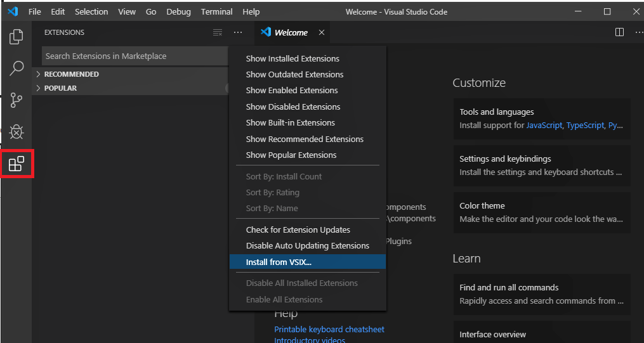Open Interface overview card
This screenshot has width=644, height=343.
[x=542, y=332]
